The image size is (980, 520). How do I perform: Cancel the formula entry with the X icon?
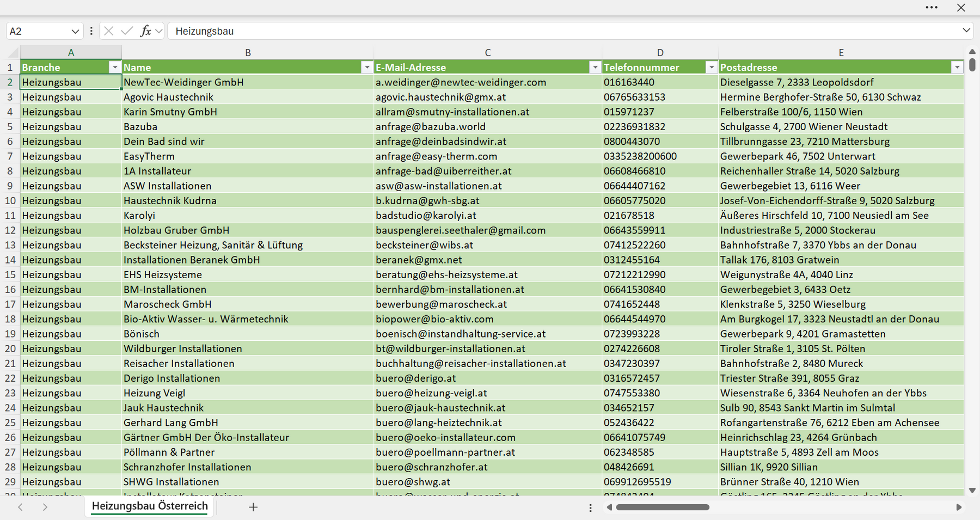point(109,31)
